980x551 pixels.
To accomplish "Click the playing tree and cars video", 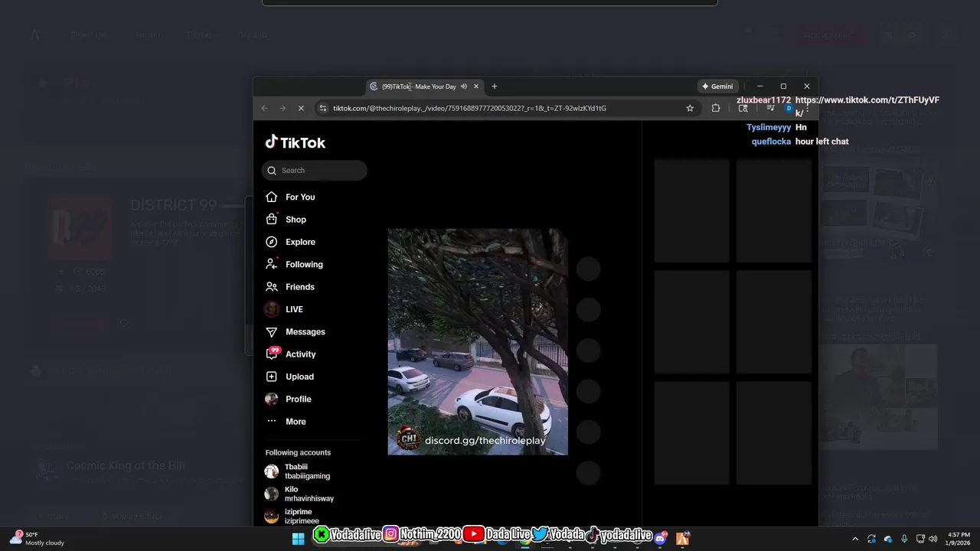I will (478, 341).
